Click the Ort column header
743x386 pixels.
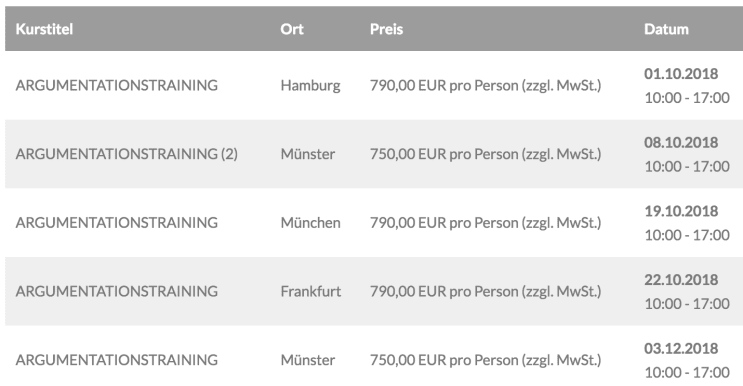click(292, 29)
